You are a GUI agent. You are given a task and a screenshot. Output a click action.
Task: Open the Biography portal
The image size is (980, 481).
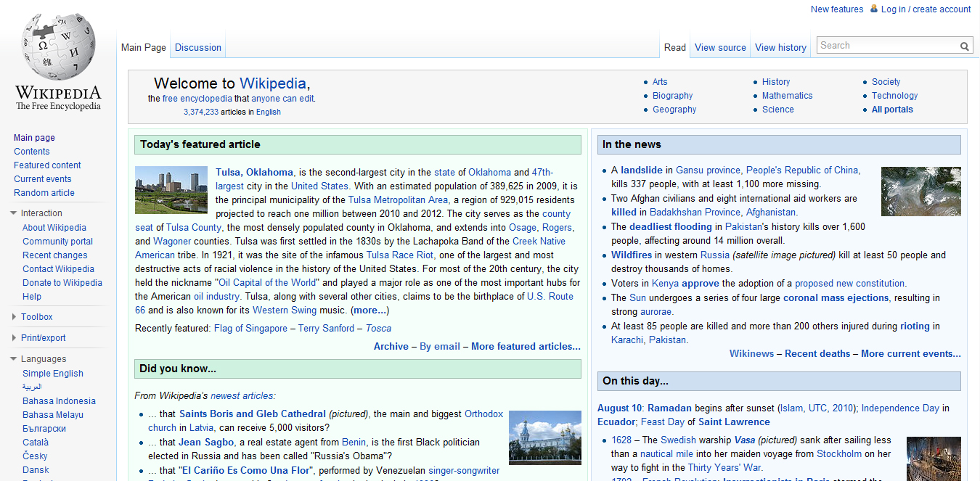(x=673, y=96)
